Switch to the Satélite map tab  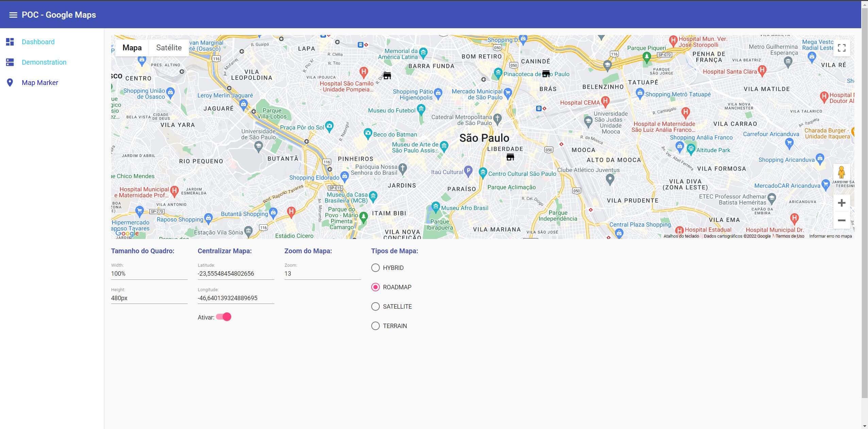(x=169, y=48)
